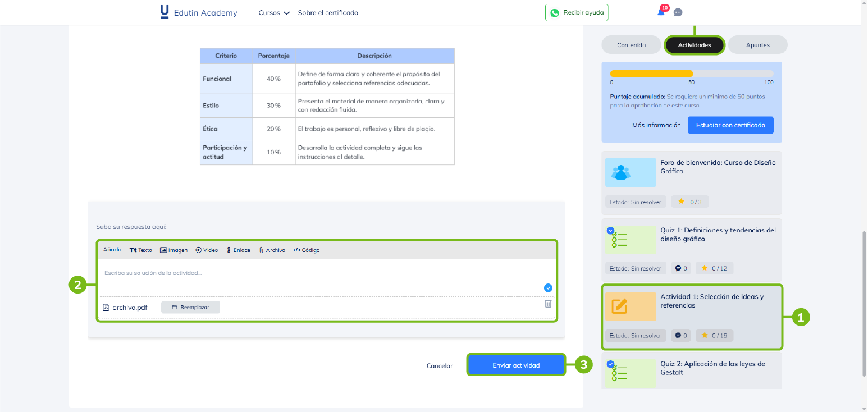Image resolution: width=868 pixels, height=412 pixels.
Task: Insert a Video into the response
Action: [207, 250]
